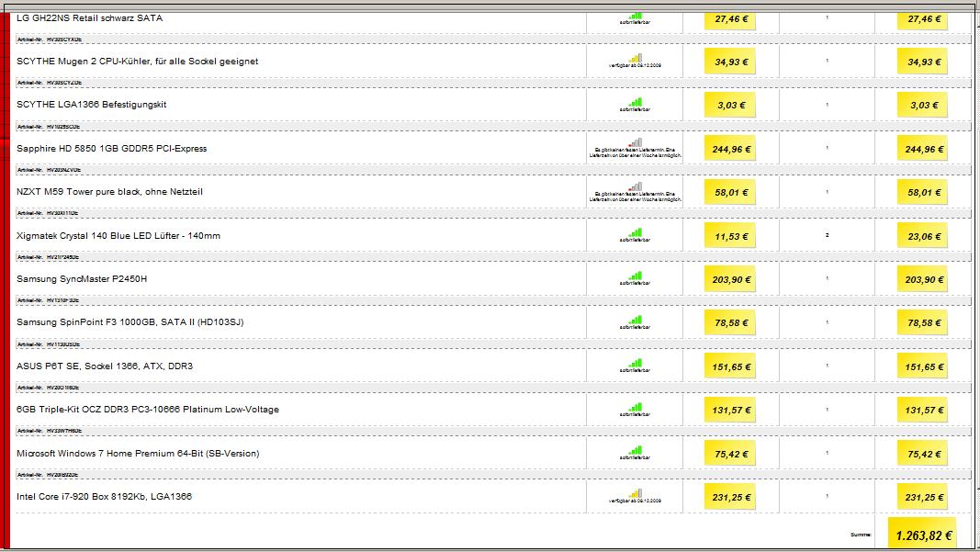Click quantity 1 in Intel Core i7-920 row
The height and width of the screenshot is (552, 980).
click(827, 496)
